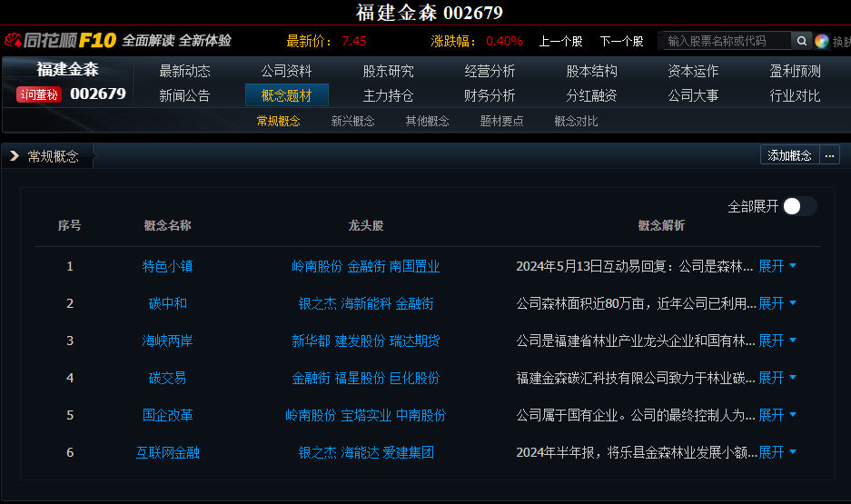Toggle the 全部展开 switch
Screen dimensions: 851x504
click(799, 206)
